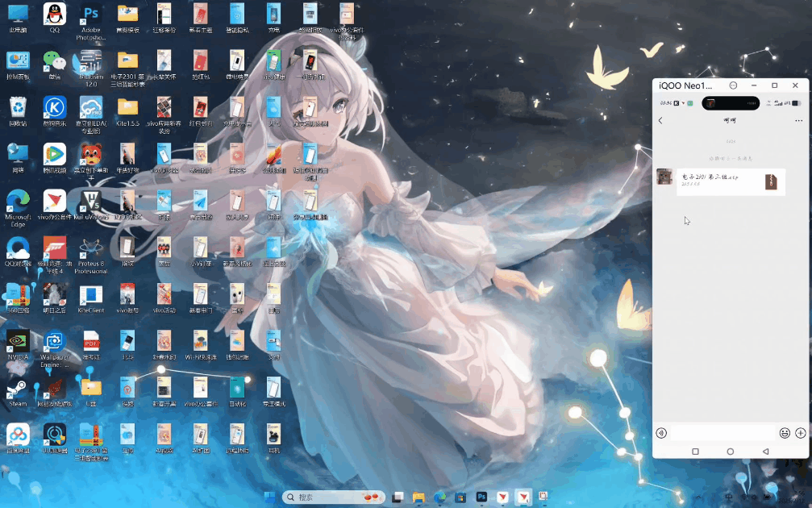This screenshot has height=508, width=812.
Task: Open File Explorer from the taskbar
Action: pyautogui.click(x=418, y=498)
